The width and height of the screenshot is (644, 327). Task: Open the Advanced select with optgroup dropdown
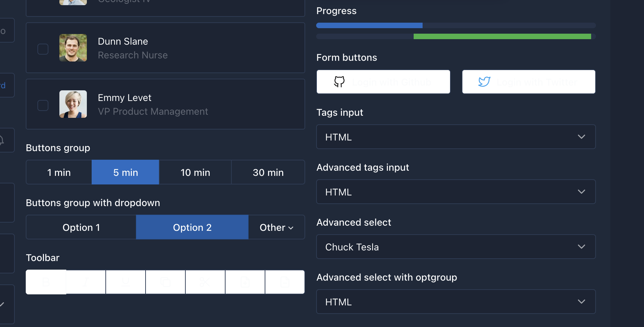456,302
